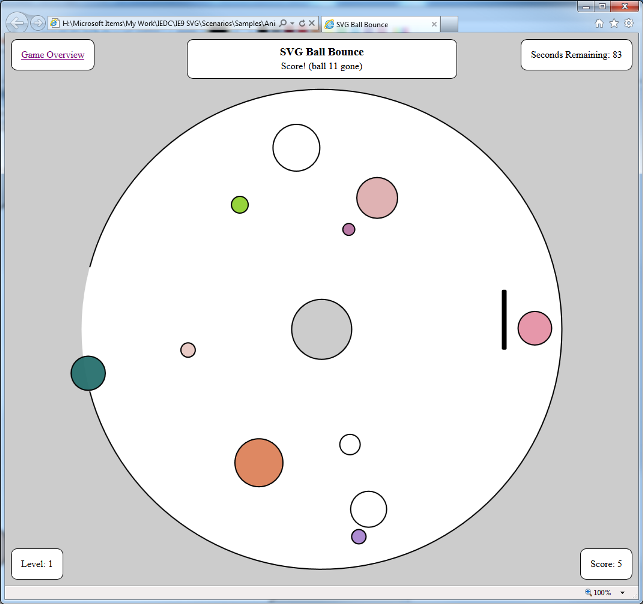Close the SVG Ball Bounce tab
The height and width of the screenshot is (604, 643).
click(434, 24)
